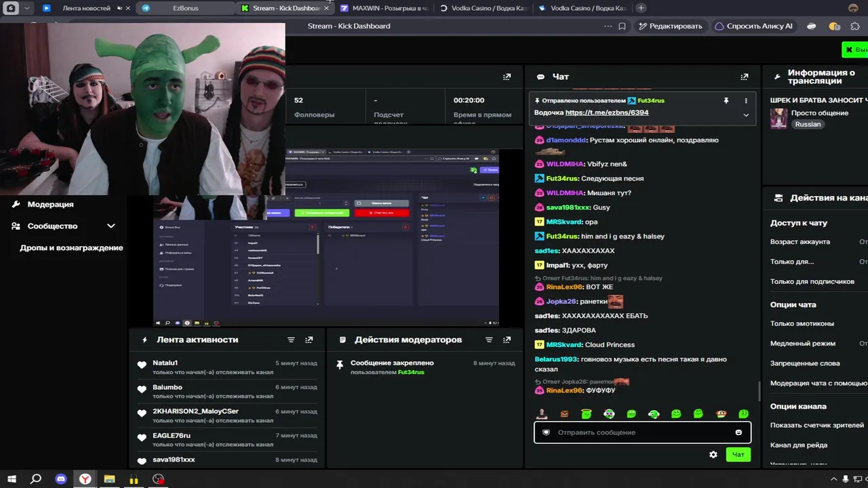Unpin the pinned chat message
868x488 pixels.
(726, 100)
